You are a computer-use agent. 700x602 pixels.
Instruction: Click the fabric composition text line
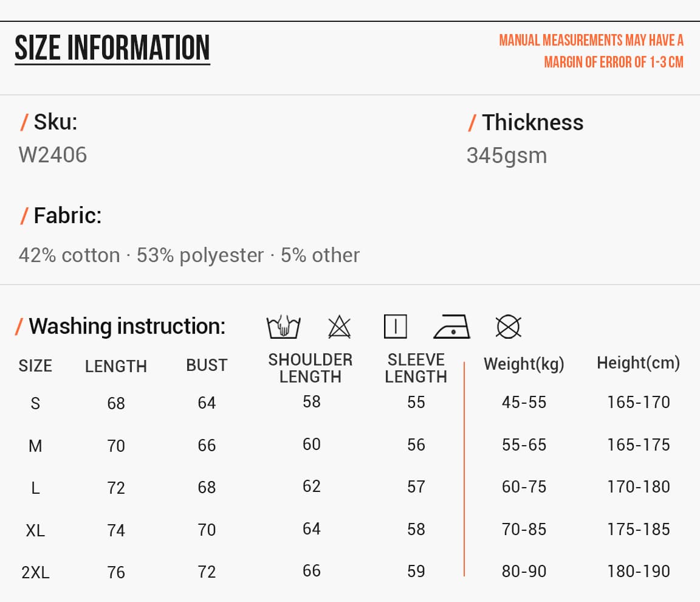[189, 255]
